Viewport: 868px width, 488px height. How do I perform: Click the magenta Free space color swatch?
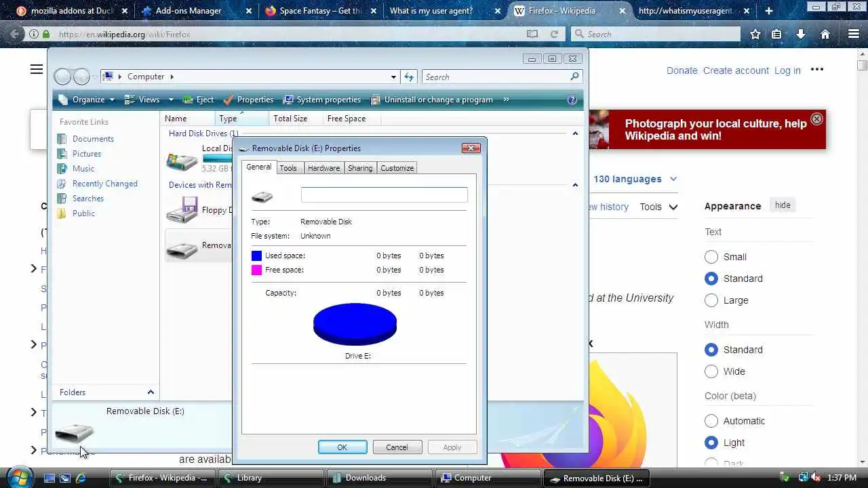(256, 270)
